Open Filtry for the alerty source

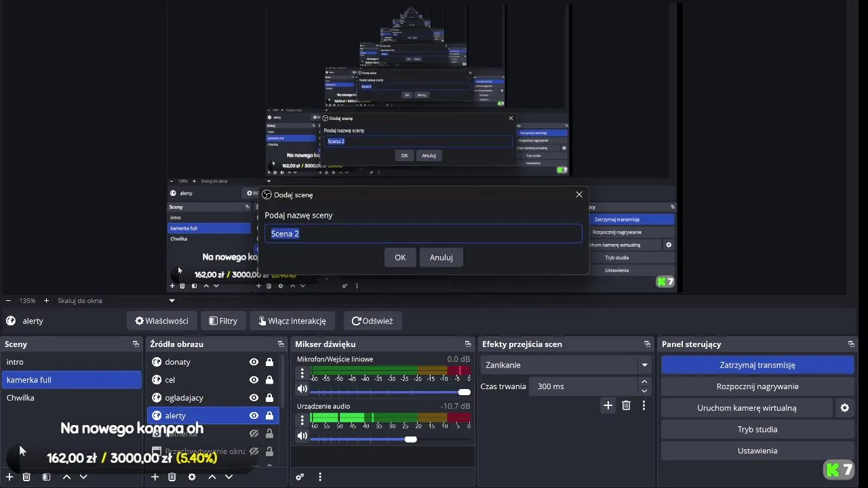[223, 321]
